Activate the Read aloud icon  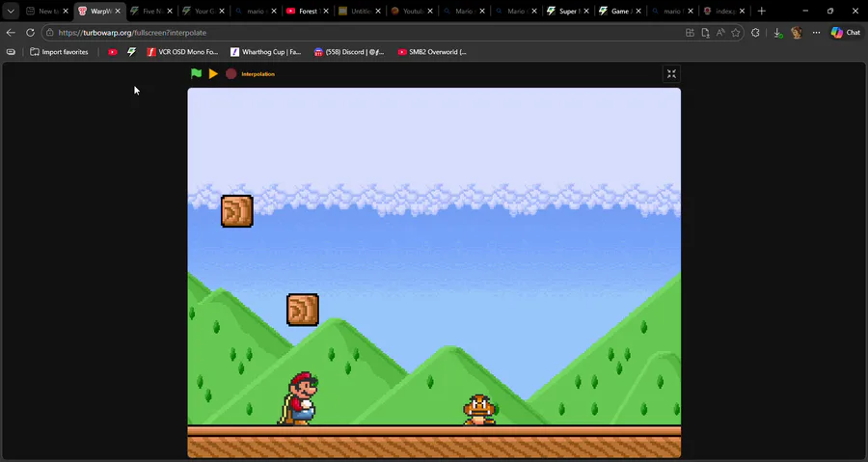(720, 33)
